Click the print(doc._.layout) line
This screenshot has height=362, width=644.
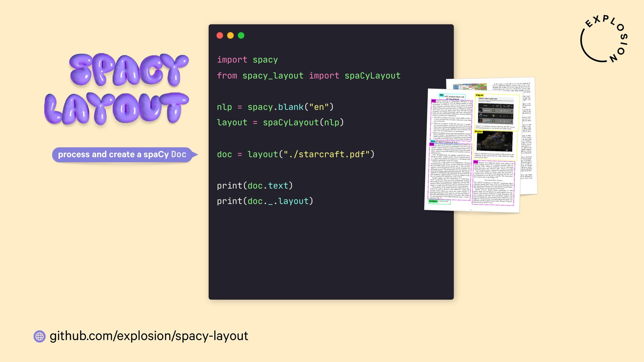tap(265, 201)
